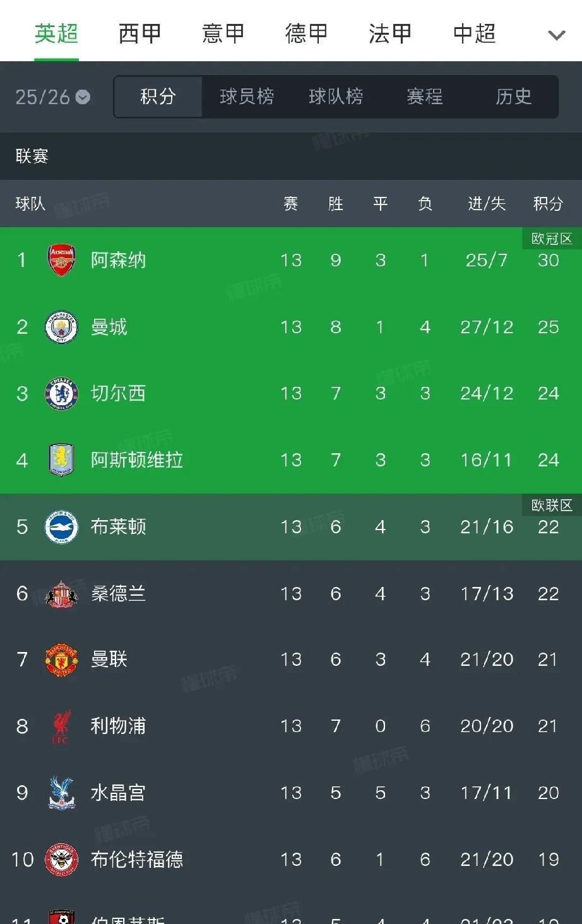Tap the Chelsea club crest
Image resolution: width=582 pixels, height=924 pixels.
62,394
